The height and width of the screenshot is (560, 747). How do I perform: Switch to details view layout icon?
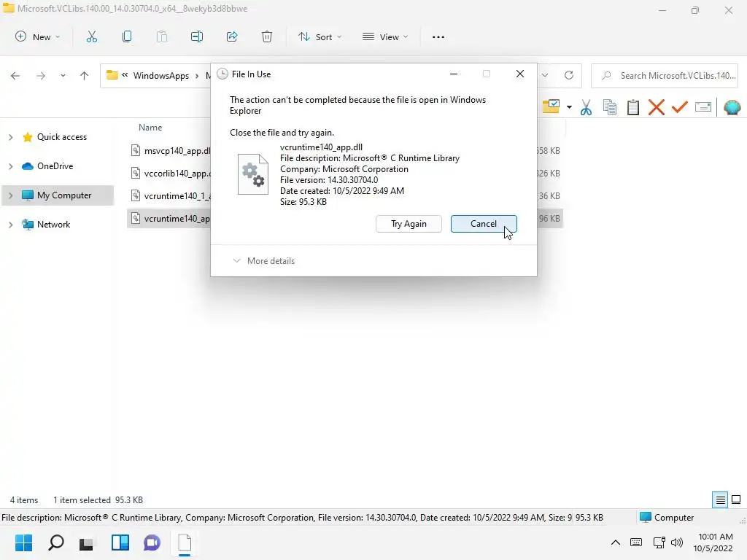pos(720,499)
